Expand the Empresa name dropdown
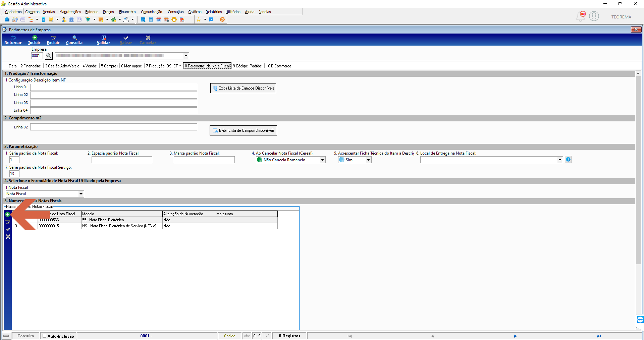The height and width of the screenshot is (340, 644). coord(186,56)
